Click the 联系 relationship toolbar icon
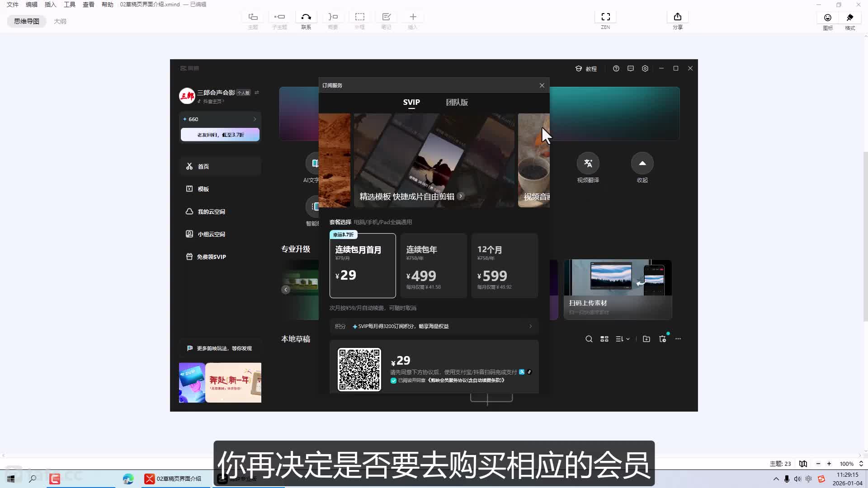 tap(306, 17)
